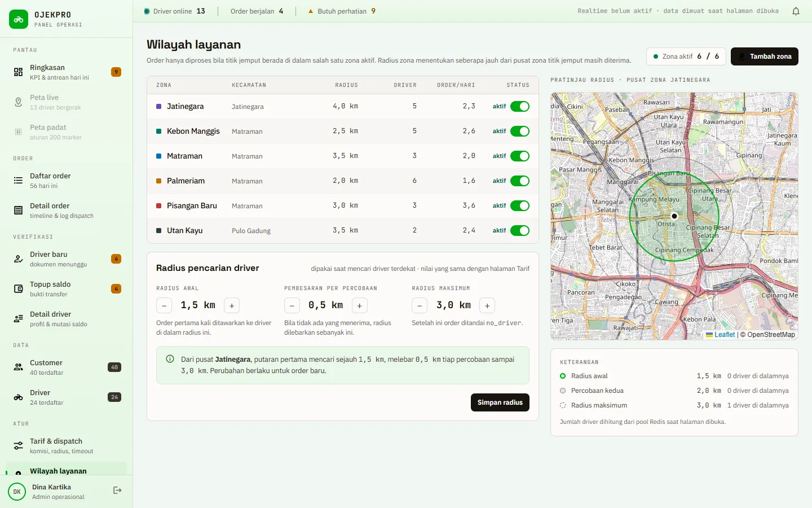Viewport: 812px width, 508px height.
Task: Click the DK user avatar
Action: click(17, 492)
